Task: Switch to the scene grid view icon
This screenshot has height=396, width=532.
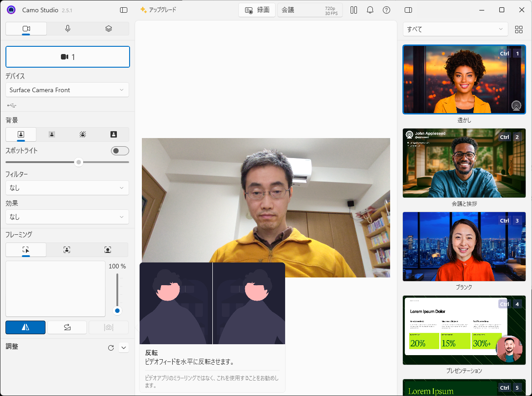Action: point(518,30)
